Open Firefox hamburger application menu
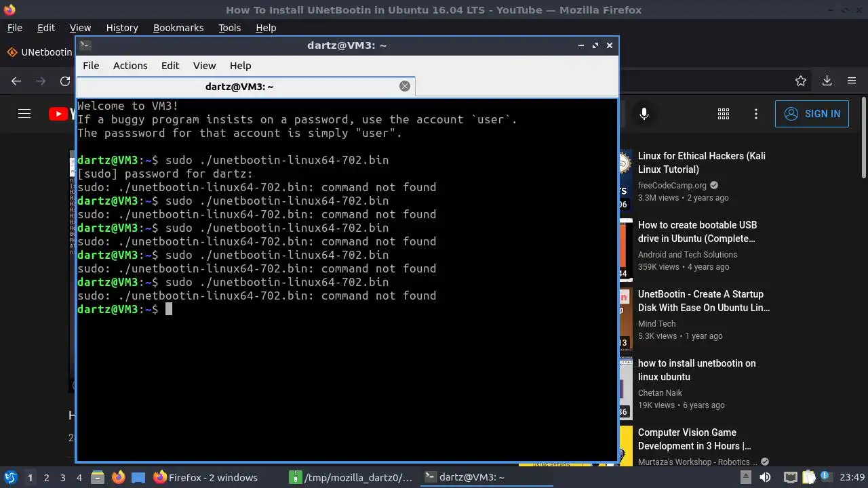The image size is (868, 488). click(x=852, y=81)
